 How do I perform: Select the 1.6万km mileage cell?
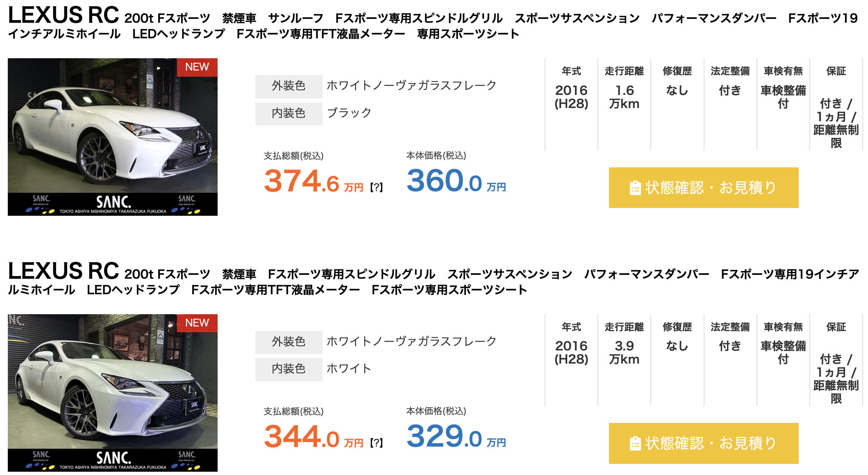pos(624,97)
